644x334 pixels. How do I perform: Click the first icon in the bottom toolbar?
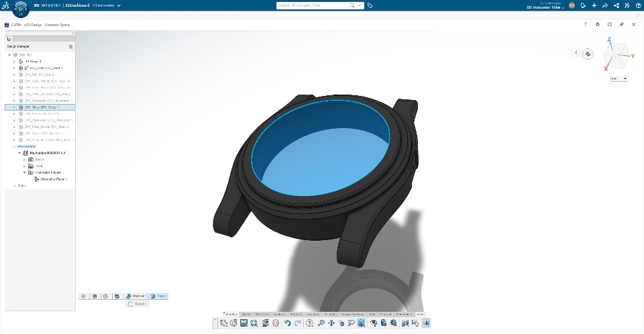(224, 323)
